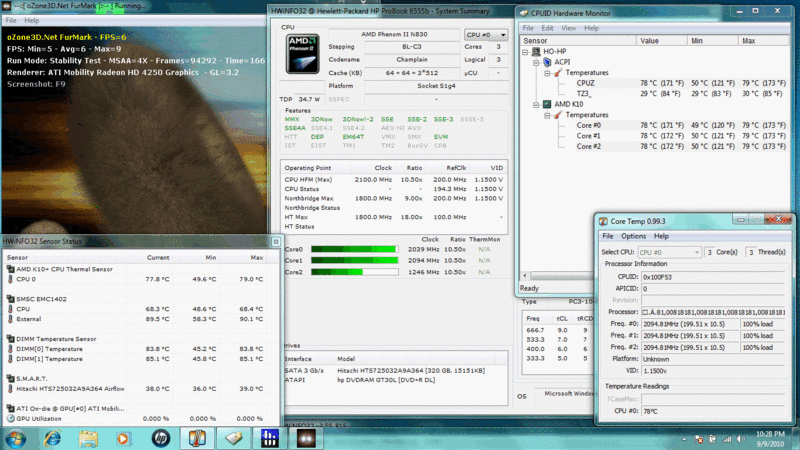Collapse ACPI Temperatures tree branch

548,72
